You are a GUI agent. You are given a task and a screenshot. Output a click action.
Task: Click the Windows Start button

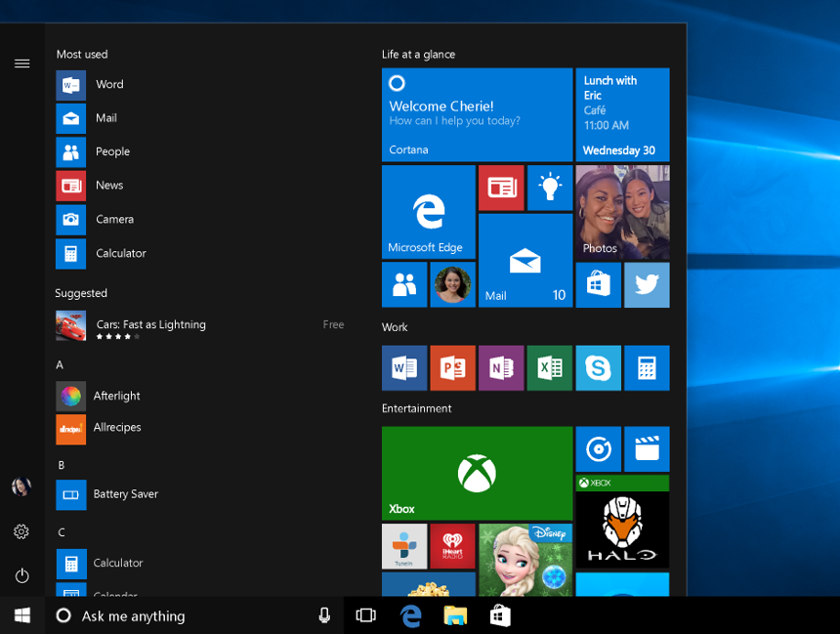coord(21,615)
